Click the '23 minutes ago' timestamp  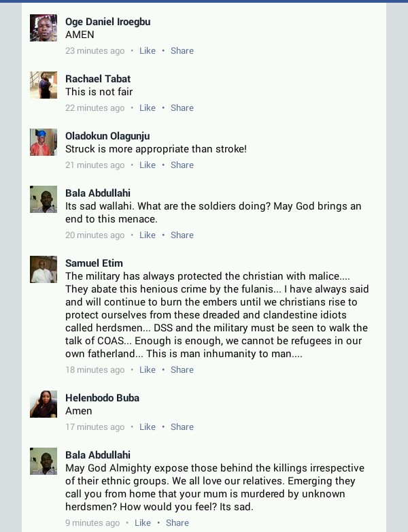tap(95, 51)
